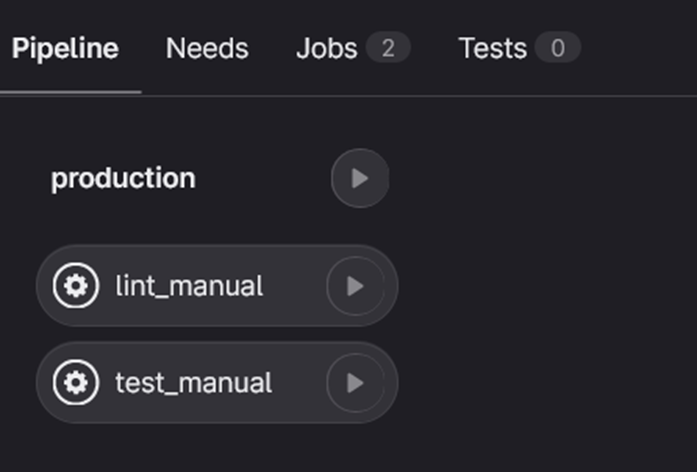The height and width of the screenshot is (472, 697).
Task: Open the lint_manual job name link
Action: pyautogui.click(x=189, y=287)
